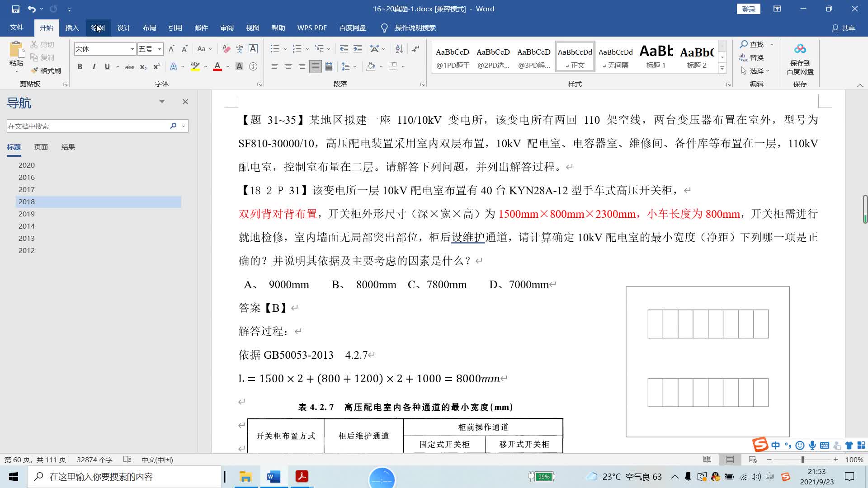
Task: Click the bulleted list icon
Action: click(275, 49)
